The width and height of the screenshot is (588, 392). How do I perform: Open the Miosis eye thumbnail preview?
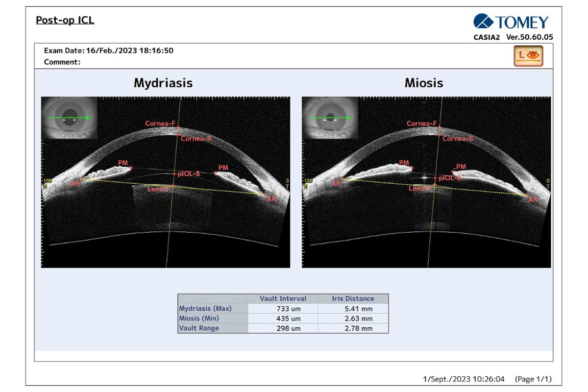coord(330,118)
